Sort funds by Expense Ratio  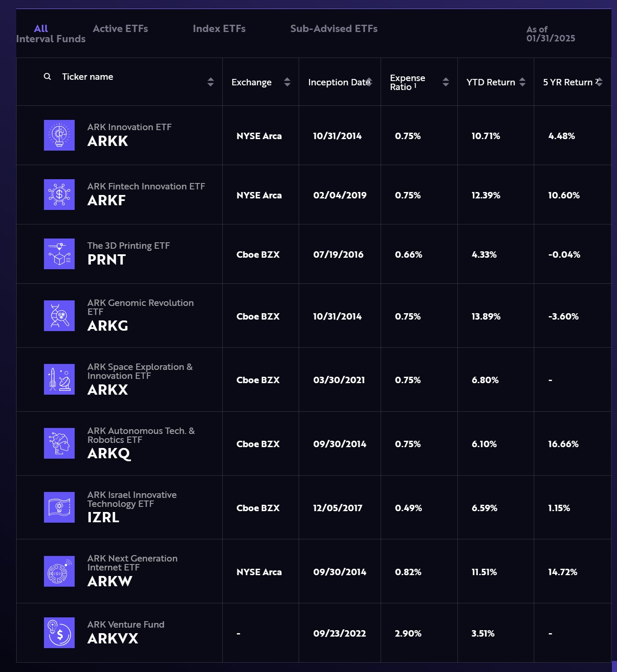(446, 82)
